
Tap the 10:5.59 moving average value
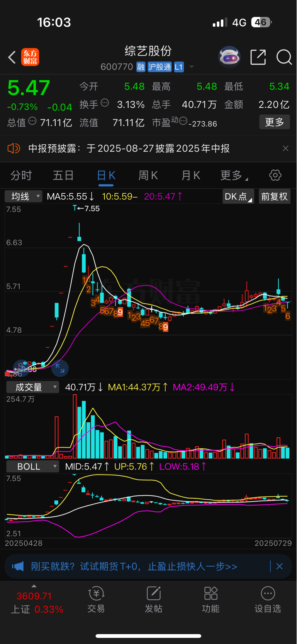(120, 196)
